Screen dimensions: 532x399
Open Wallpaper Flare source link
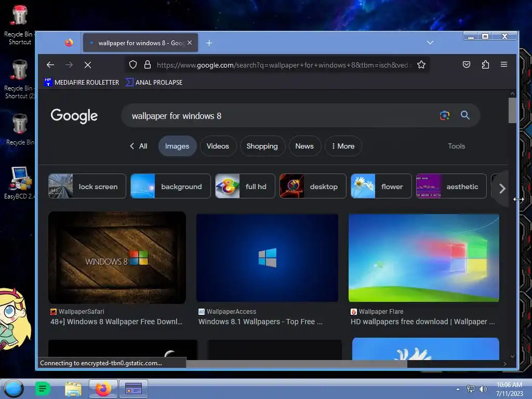377,312
